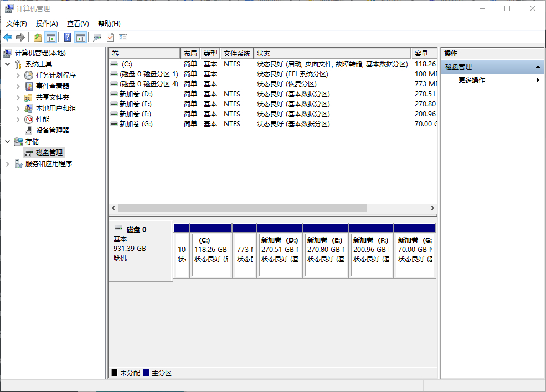Click the Forward navigation arrow icon
Screen dimensions: 546x392
tap(21, 37)
